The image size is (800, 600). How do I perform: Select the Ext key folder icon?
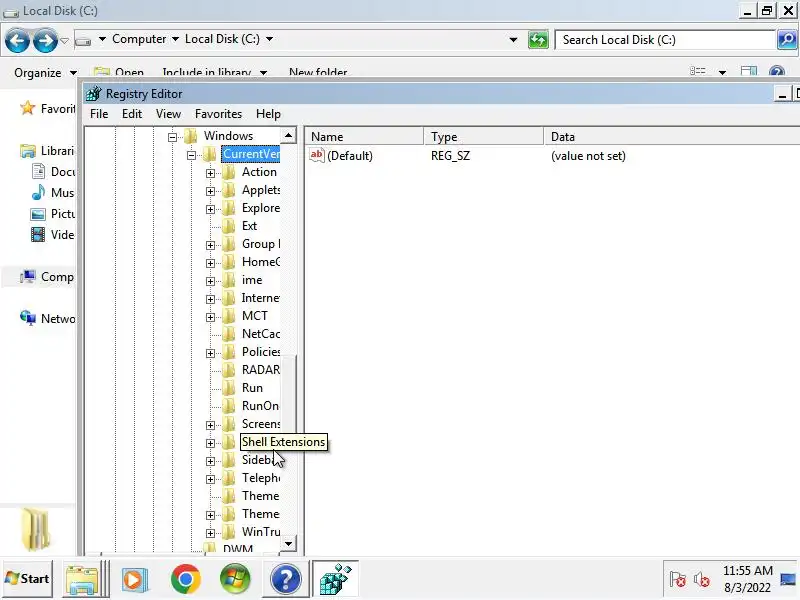coord(229,226)
